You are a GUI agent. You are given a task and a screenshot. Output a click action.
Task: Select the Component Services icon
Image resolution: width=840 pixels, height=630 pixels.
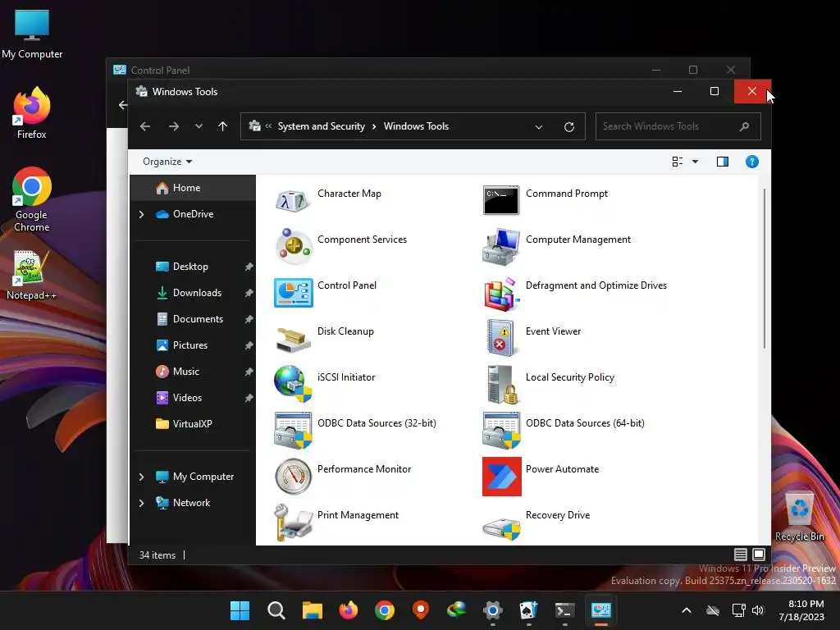tap(293, 246)
